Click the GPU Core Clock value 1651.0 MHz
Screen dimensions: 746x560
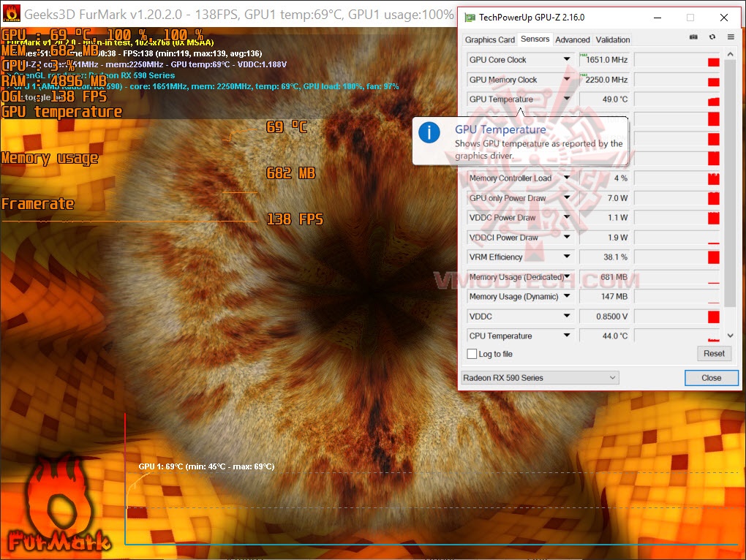[604, 60]
